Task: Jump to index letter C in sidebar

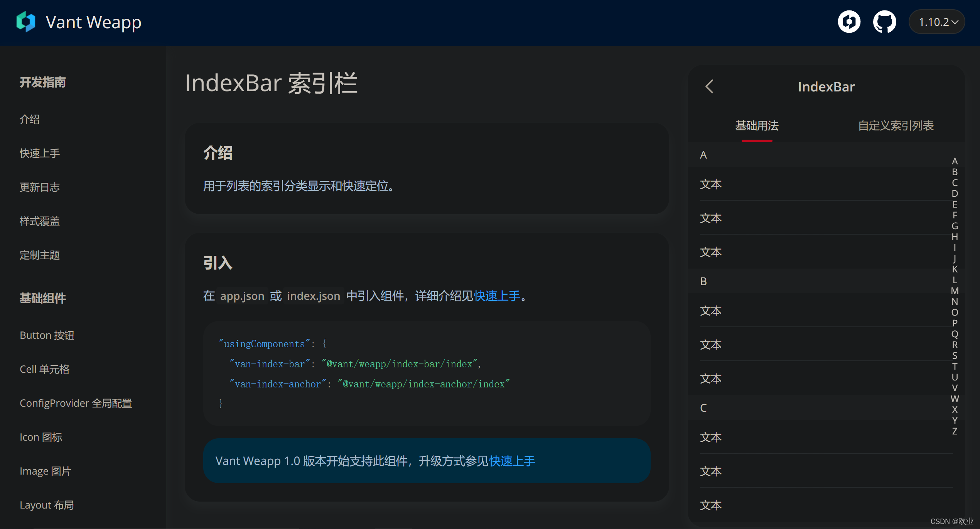Action: 955,183
